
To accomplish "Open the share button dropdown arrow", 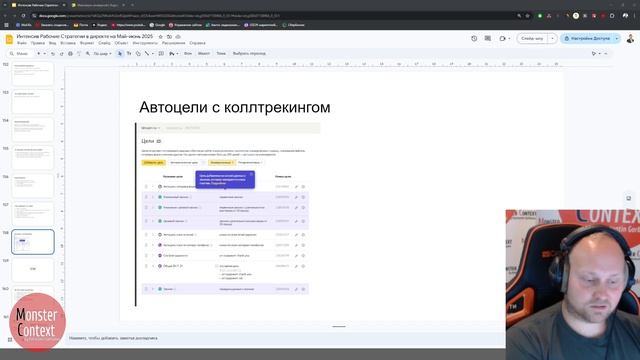I will point(617,38).
